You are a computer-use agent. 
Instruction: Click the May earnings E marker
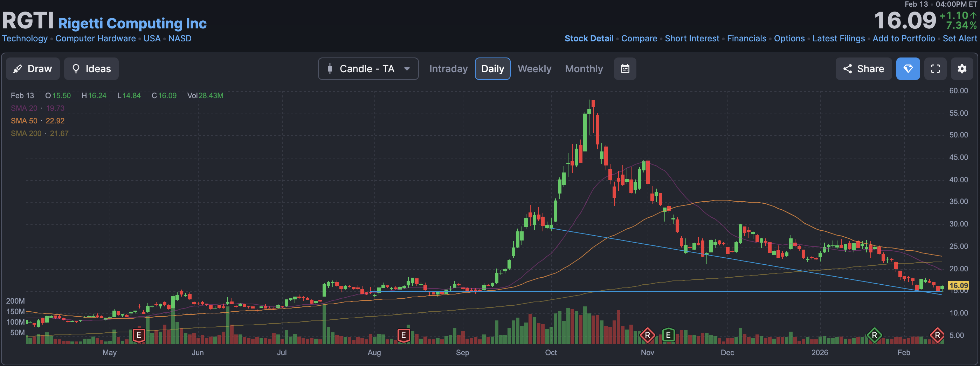pos(139,335)
